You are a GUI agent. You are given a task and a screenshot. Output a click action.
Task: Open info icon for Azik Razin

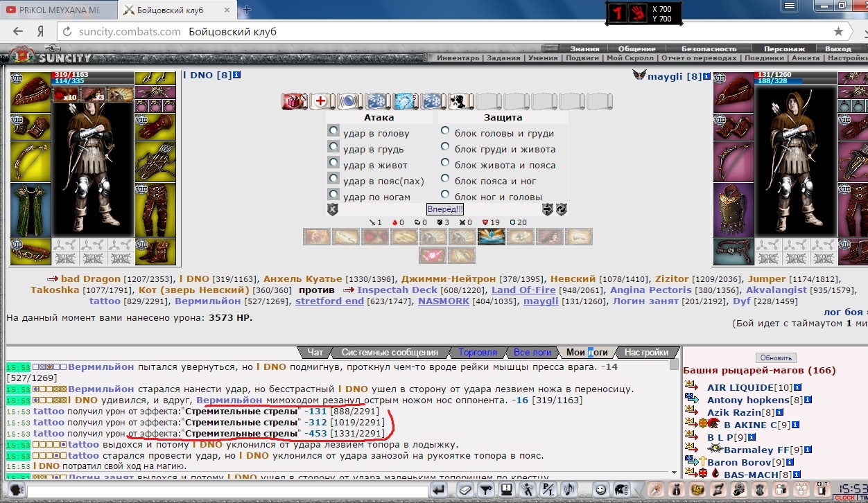tap(779, 413)
